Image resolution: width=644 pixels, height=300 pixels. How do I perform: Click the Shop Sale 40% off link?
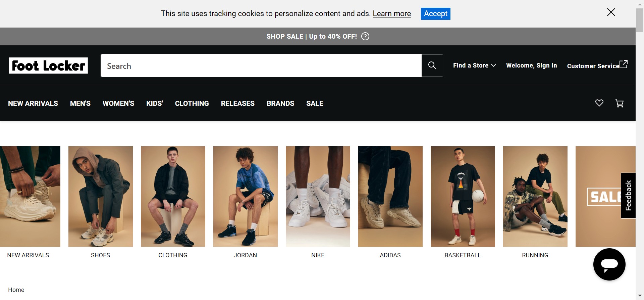[x=312, y=36]
